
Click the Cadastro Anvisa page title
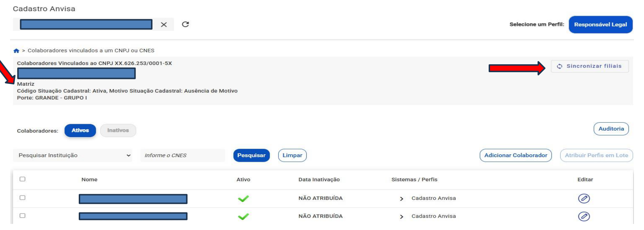tap(44, 9)
